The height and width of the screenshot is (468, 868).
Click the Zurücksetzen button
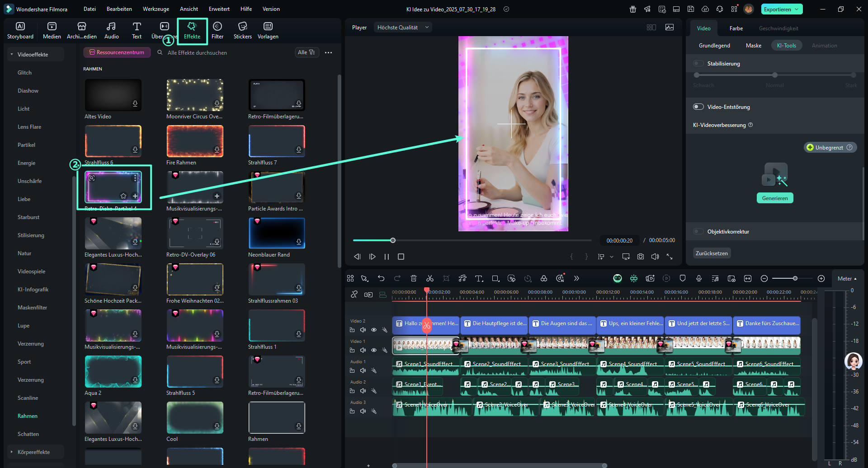(712, 253)
